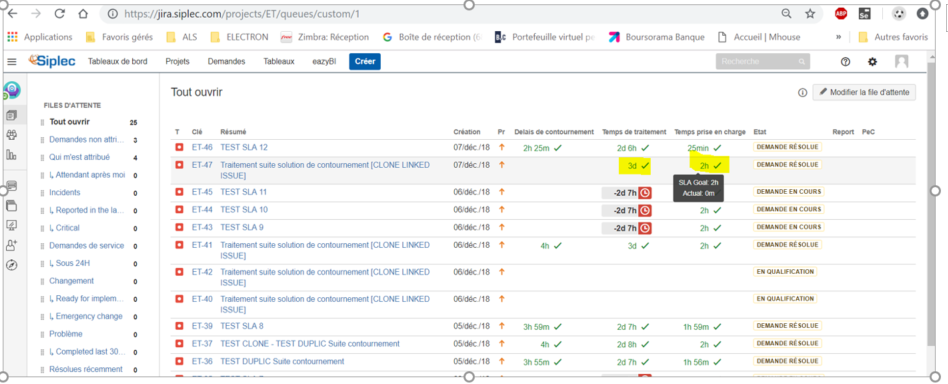The width and height of the screenshot is (948, 384).
Task: Focus the Recherche search field
Action: click(762, 62)
